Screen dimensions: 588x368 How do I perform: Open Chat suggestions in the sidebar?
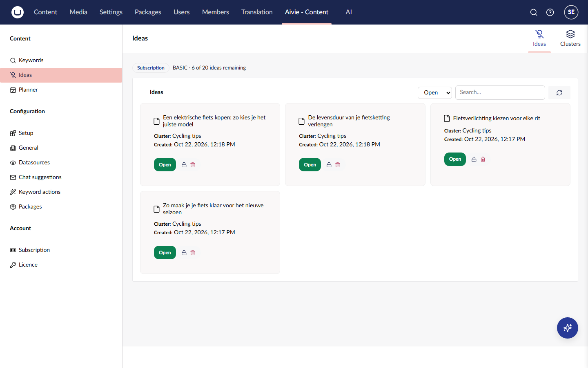coord(61,177)
